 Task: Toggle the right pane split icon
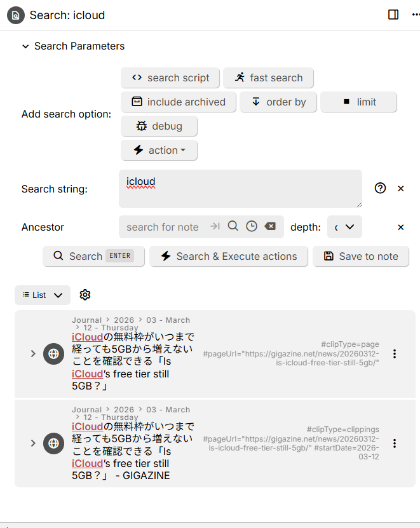(x=393, y=15)
